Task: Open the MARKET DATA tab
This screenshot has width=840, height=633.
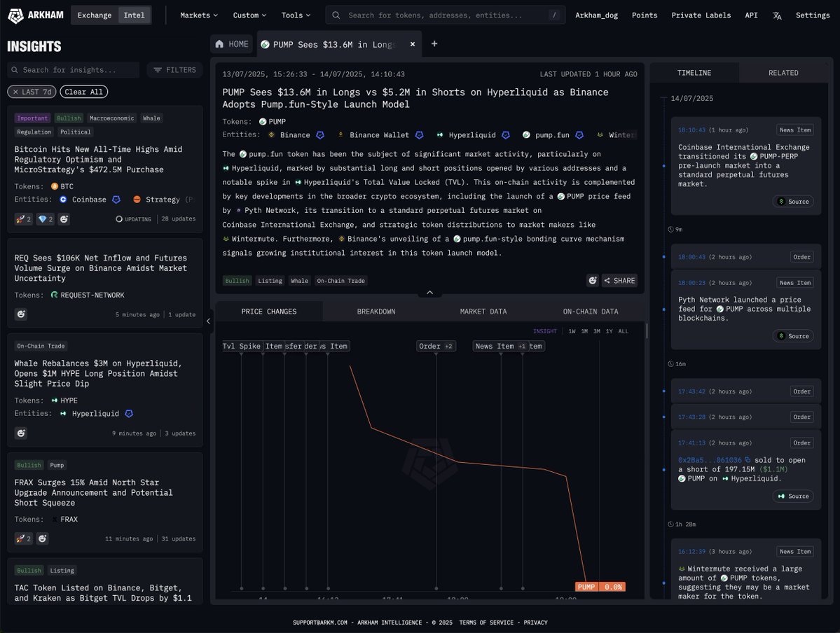Action: point(483,312)
